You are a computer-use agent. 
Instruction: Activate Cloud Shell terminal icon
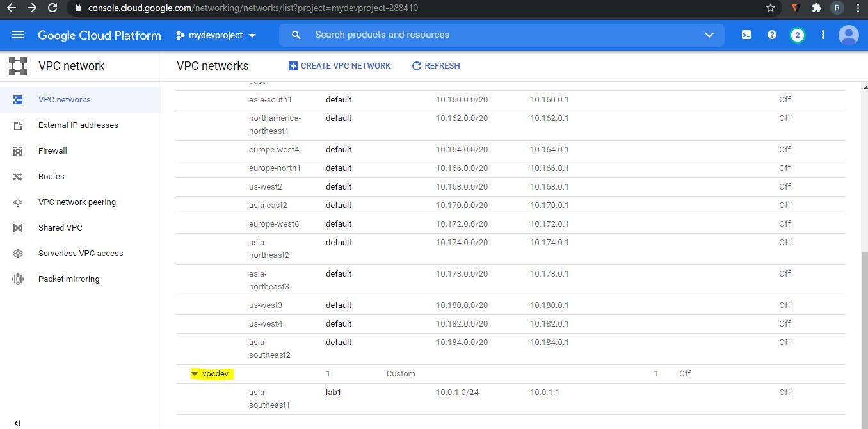(x=746, y=35)
